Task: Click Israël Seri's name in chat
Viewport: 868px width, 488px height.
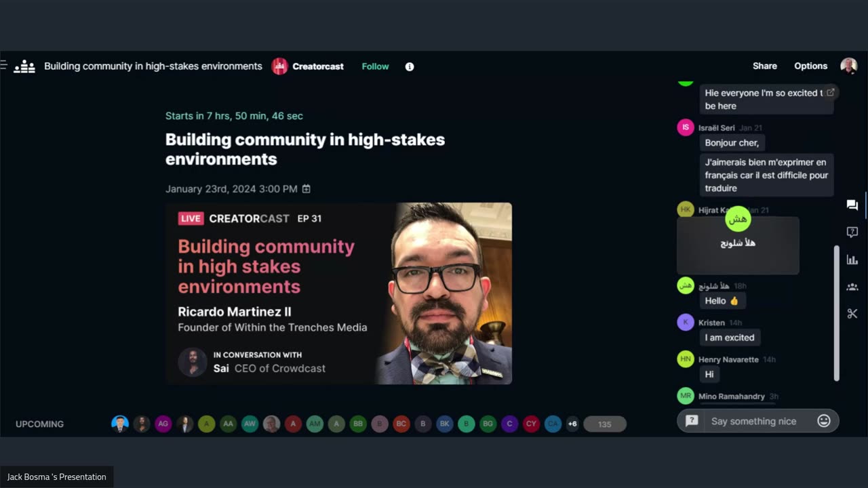Action: (x=717, y=127)
